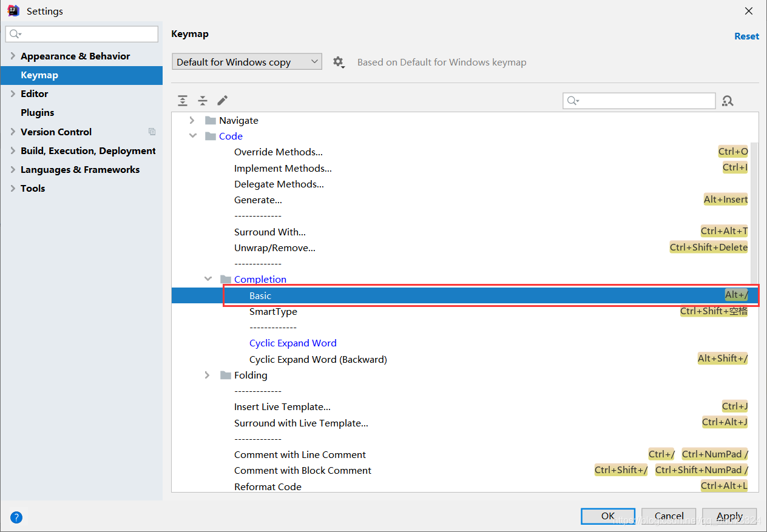Click the Ctrl+Alt+T shortcut label
Screen dimensions: 767x532
point(724,231)
